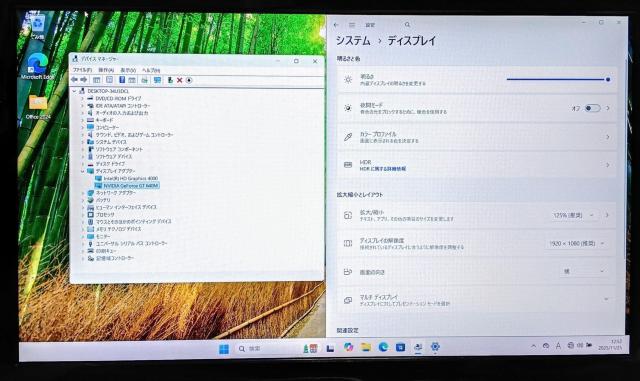640x381 pixels.
Task: Open 画面の向き orientation dropdown
Action: (x=584, y=271)
